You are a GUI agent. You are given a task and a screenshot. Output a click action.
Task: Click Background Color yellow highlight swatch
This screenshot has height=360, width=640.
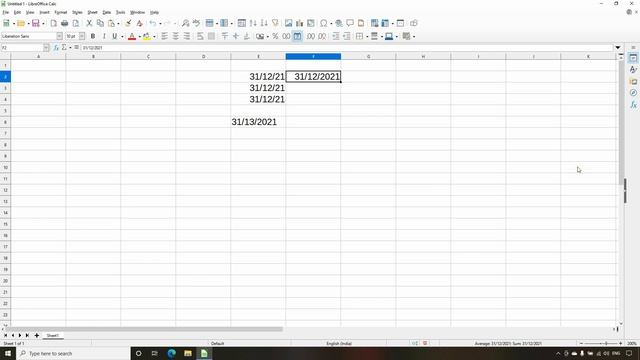tap(147, 36)
